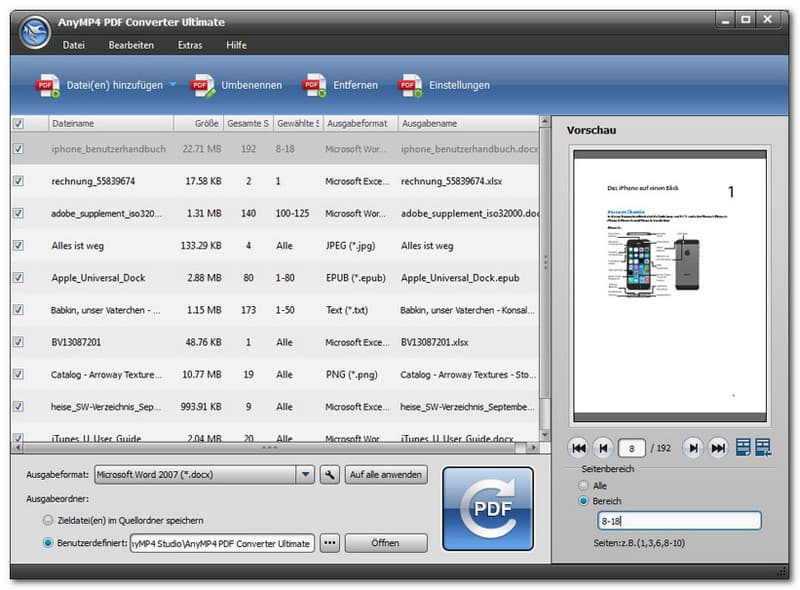Open the Bearbeiten menu
Screen dimensions: 800x590
tap(131, 45)
